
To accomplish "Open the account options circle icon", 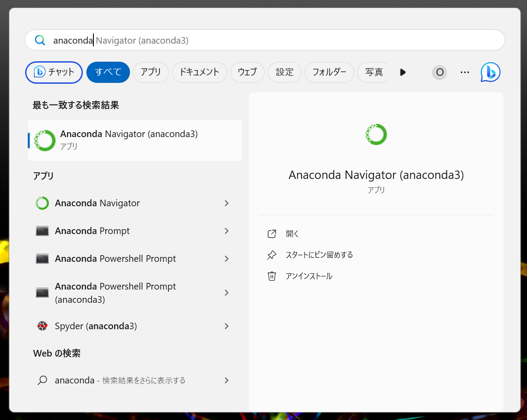I will [x=439, y=72].
